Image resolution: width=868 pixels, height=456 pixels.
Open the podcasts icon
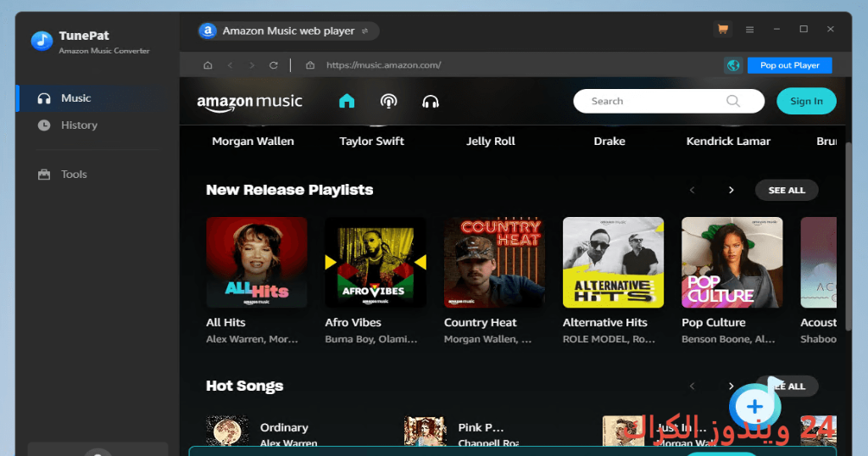click(388, 101)
